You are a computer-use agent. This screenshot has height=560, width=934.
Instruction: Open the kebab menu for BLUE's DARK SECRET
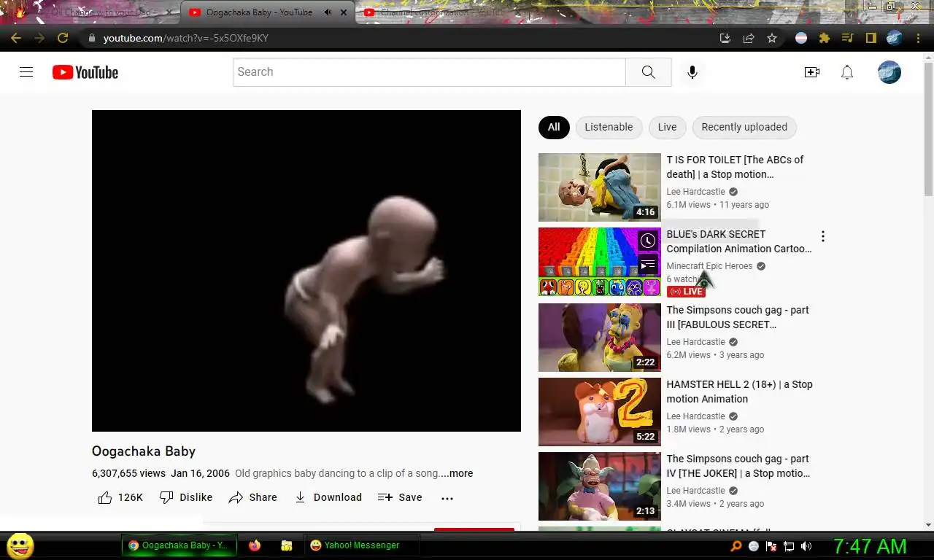click(822, 236)
